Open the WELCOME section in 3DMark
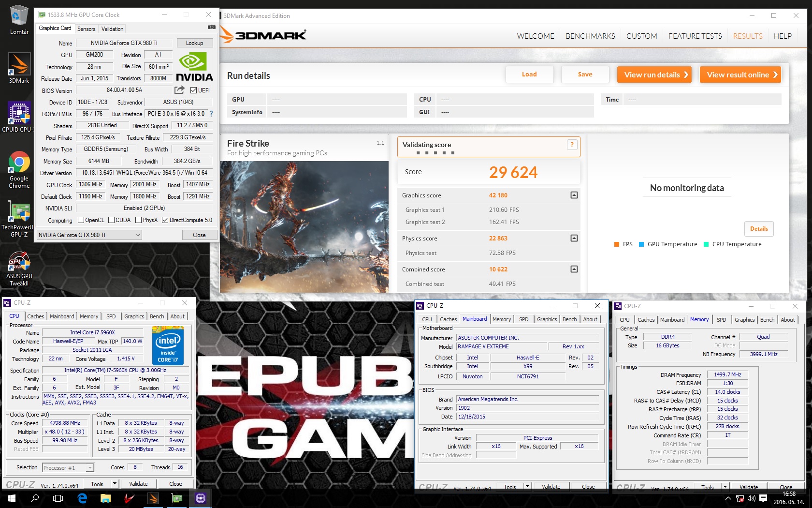This screenshot has height=508, width=812. (536, 36)
